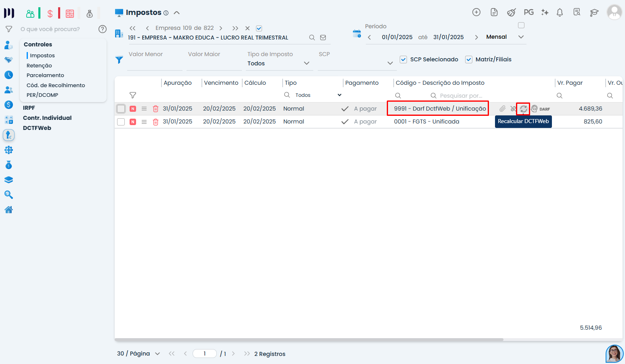Open the Tipo de Imposto dropdown
Viewport: 625px width, 364px height.
tap(279, 63)
